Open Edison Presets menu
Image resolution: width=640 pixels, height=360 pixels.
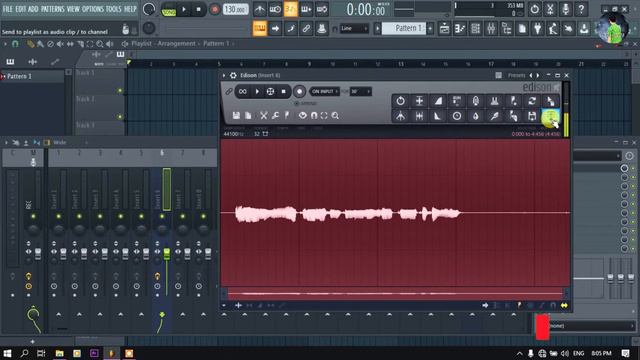516,76
